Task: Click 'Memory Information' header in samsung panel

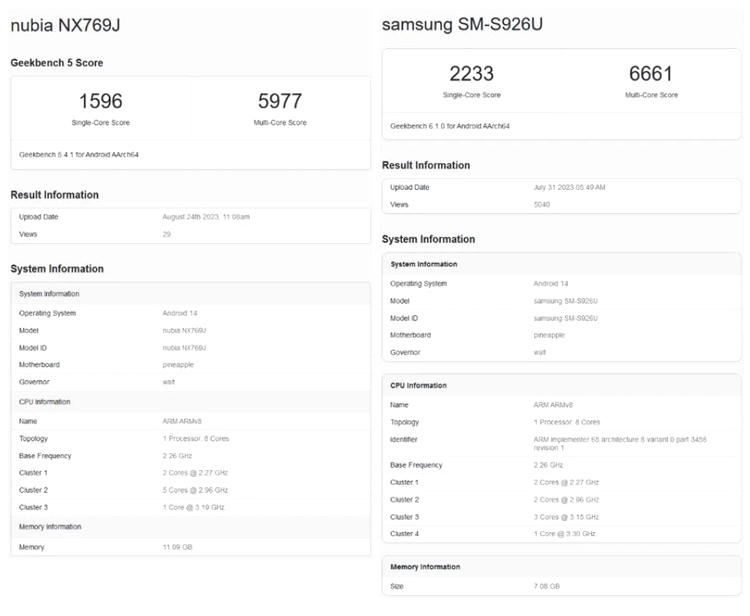Action: (x=425, y=566)
